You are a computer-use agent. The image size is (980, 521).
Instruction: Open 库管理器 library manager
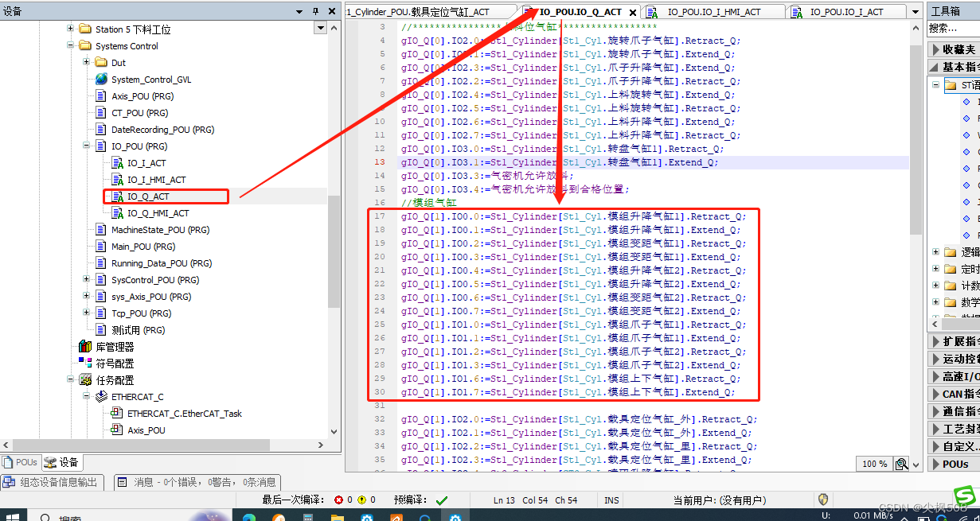click(115, 347)
